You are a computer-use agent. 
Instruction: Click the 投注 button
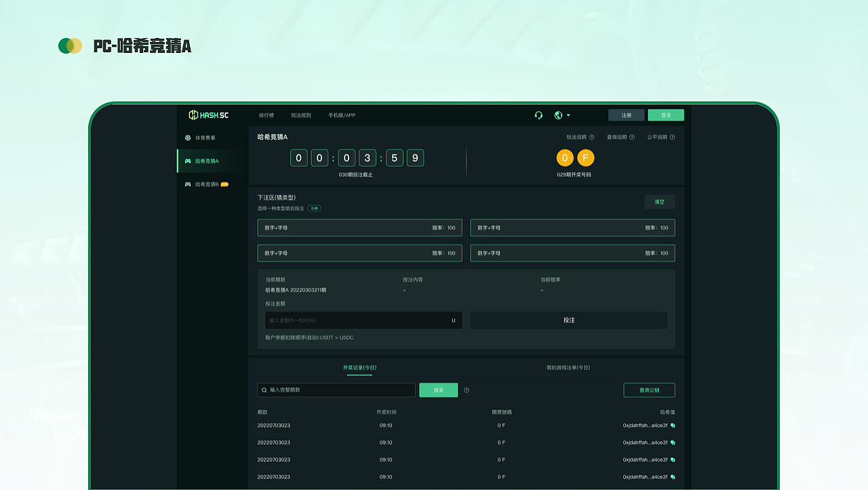click(569, 320)
